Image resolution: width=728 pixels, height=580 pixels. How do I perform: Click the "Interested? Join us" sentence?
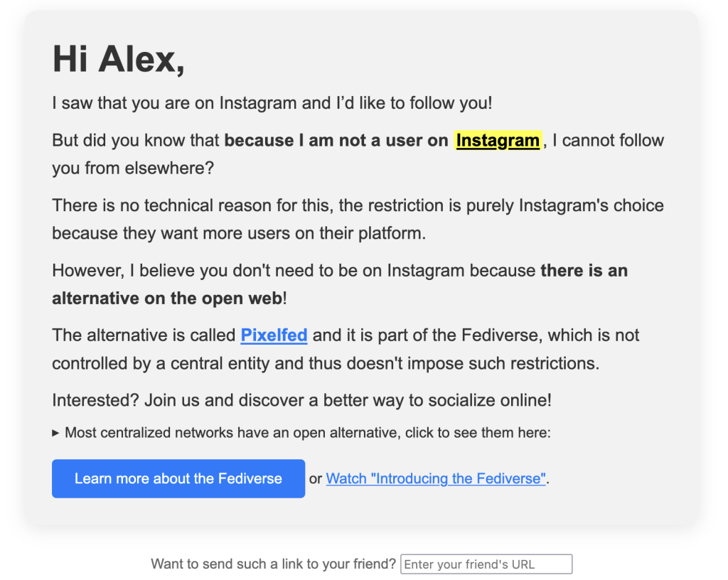pos(301,400)
